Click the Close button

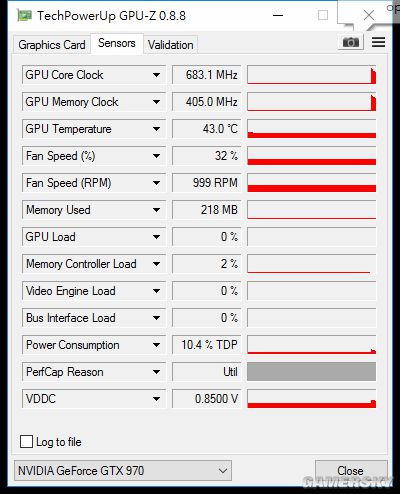tap(351, 471)
